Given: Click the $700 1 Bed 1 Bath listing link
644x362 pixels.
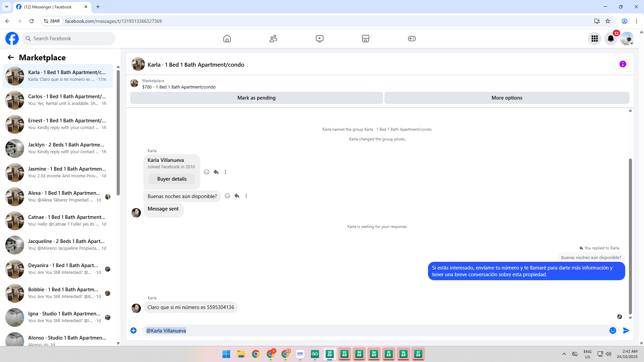Looking at the screenshot, I should tap(179, 87).
